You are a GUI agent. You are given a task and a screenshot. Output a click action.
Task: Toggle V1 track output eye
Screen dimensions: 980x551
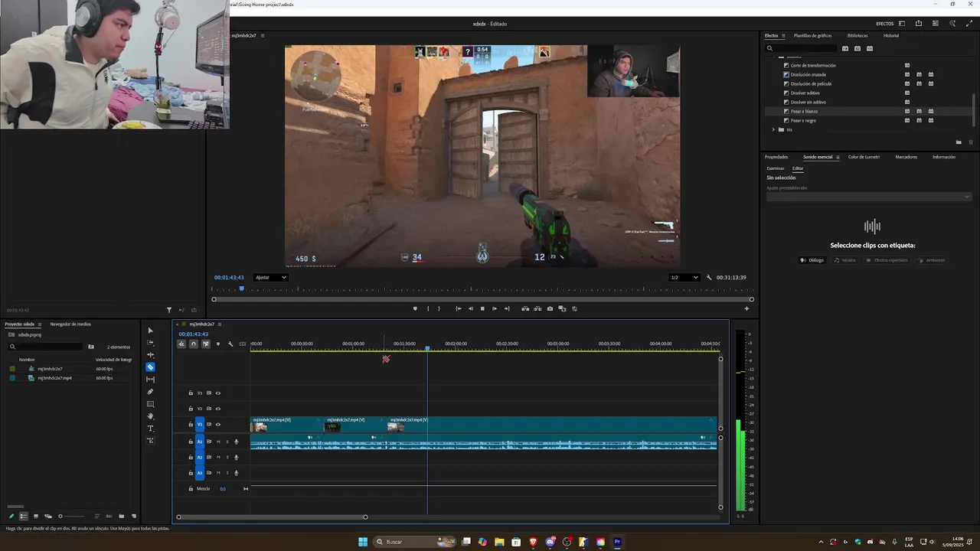pyautogui.click(x=218, y=424)
